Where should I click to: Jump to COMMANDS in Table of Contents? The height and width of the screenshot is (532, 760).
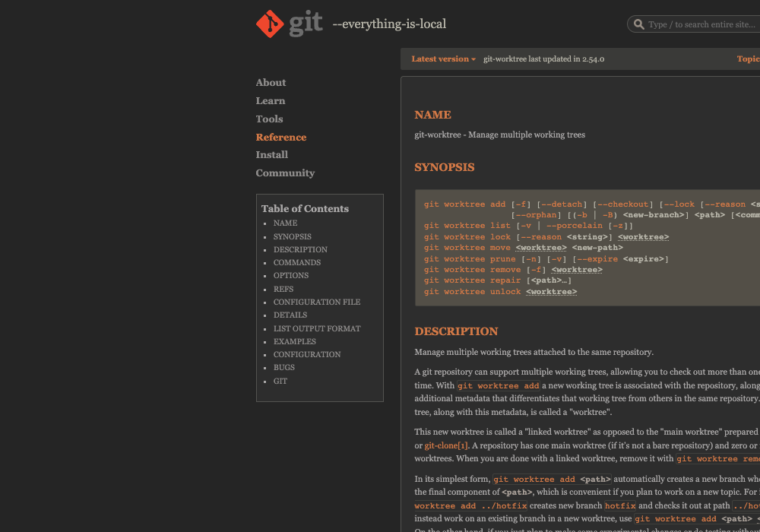coord(296,263)
